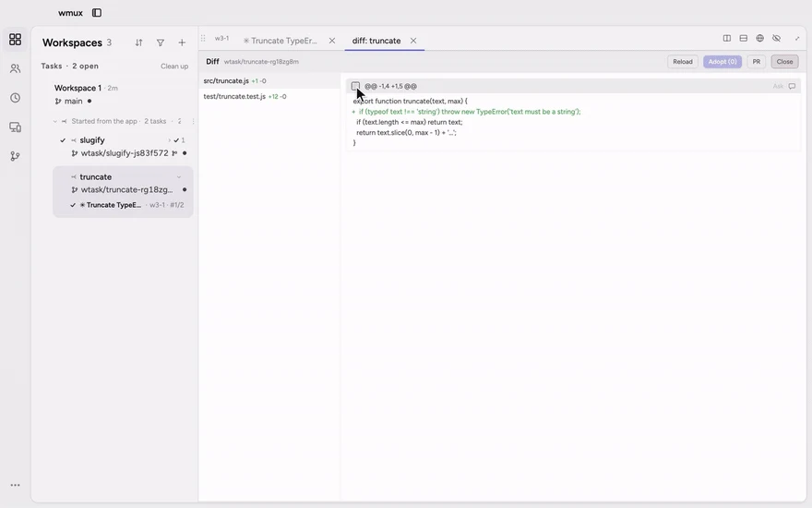Select src/truncate.js in file list
The image size is (812, 508).
point(269,81)
